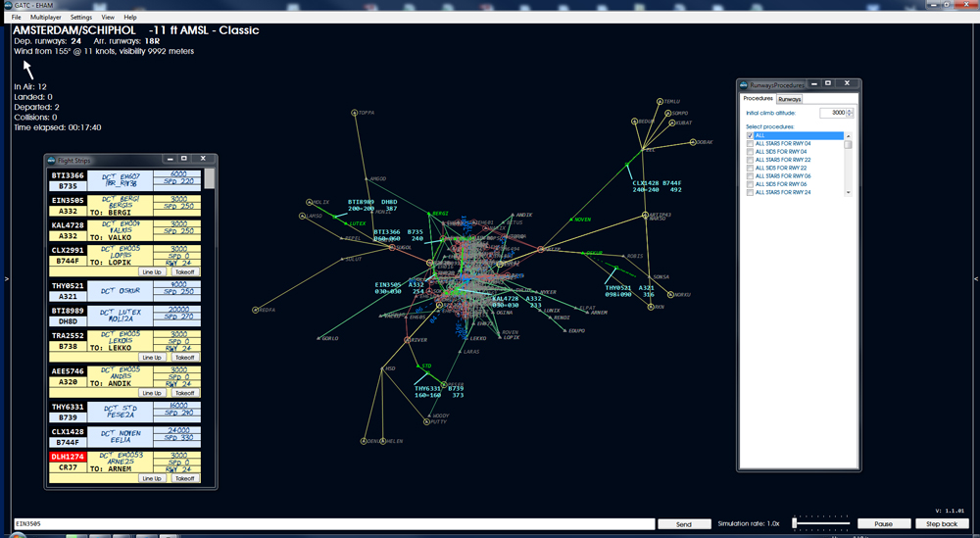Click procedures list scroll down arrow
The image size is (980, 538).
pos(848,192)
